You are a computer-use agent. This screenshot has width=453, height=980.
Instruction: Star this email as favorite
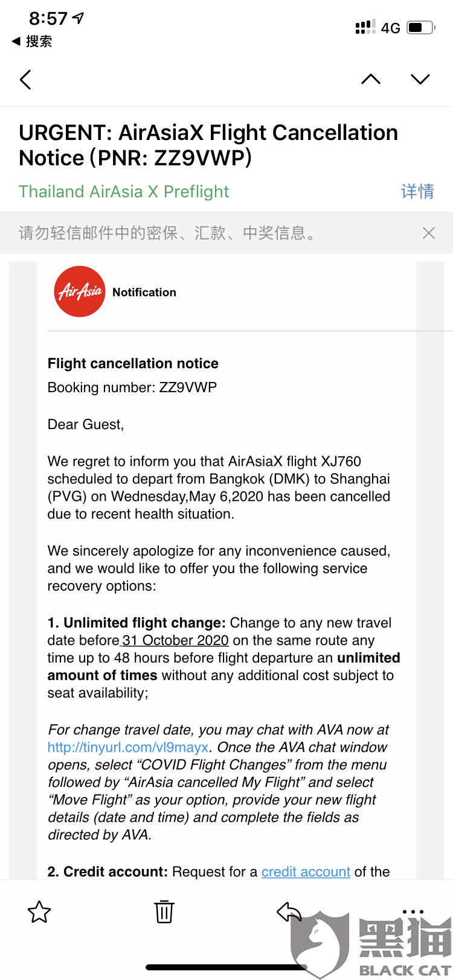(x=39, y=912)
